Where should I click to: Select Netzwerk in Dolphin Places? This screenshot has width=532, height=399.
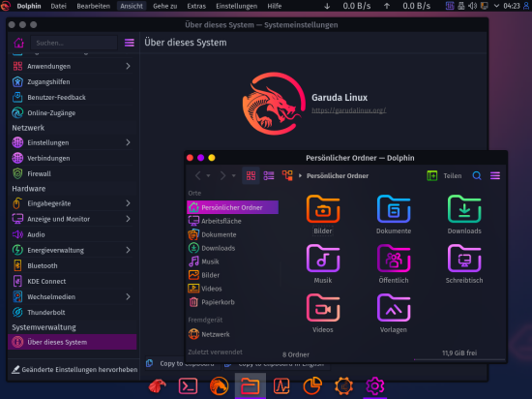(x=232, y=334)
